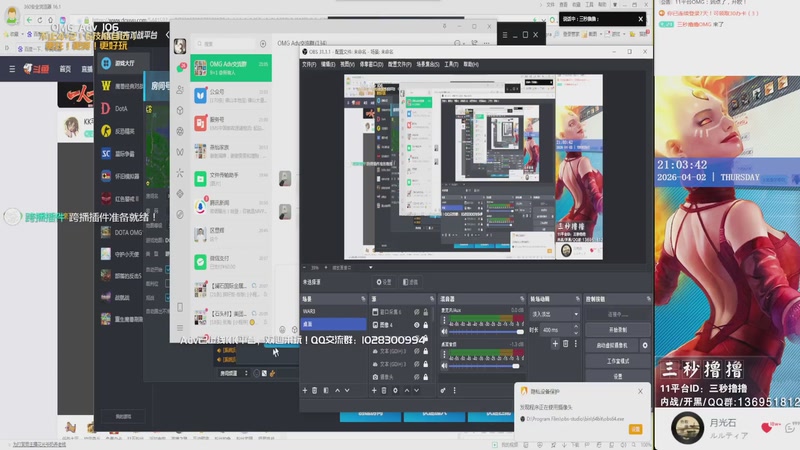Move selected source up in Sources panel

407,390
